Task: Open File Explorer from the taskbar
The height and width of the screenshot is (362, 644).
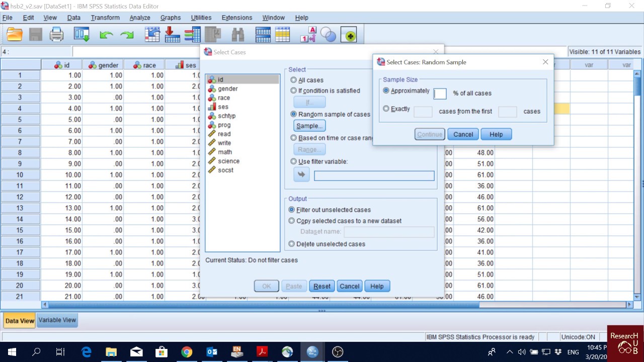Action: pyautogui.click(x=111, y=352)
